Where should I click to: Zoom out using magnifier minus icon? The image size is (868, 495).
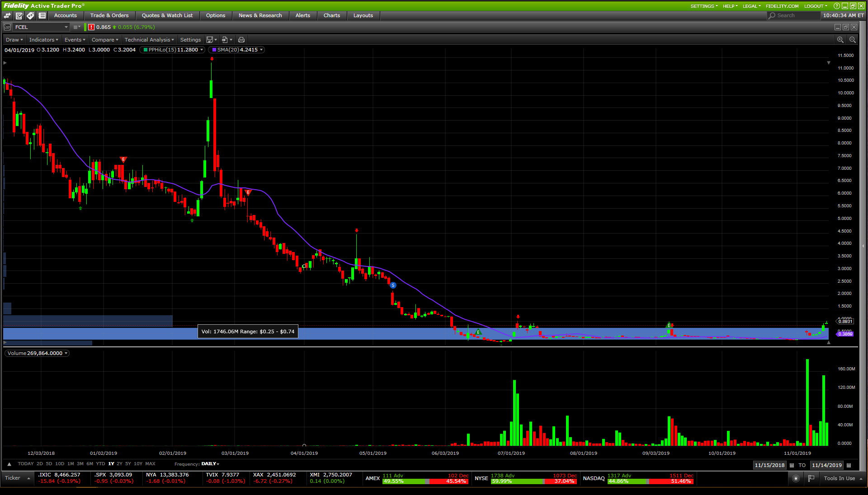tap(852, 40)
